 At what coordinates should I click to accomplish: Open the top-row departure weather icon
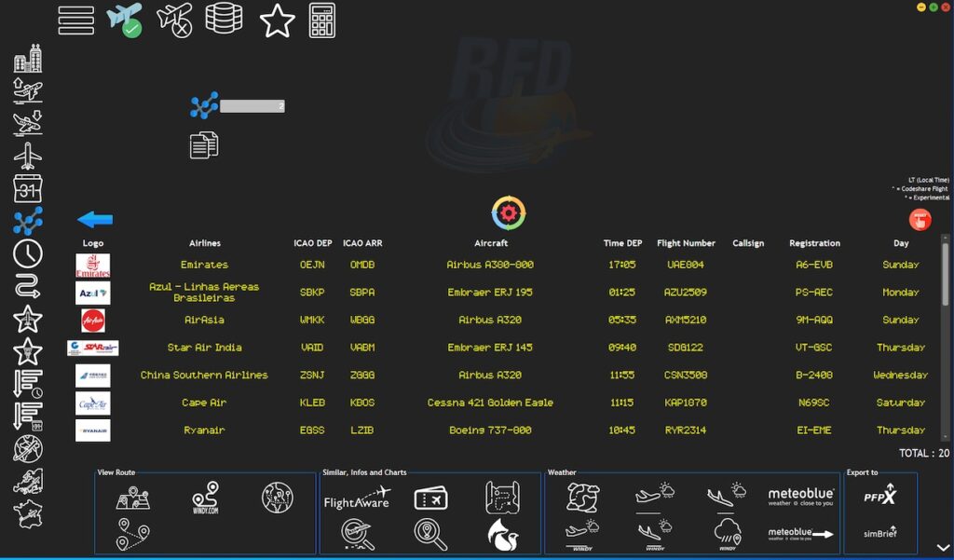click(x=655, y=497)
